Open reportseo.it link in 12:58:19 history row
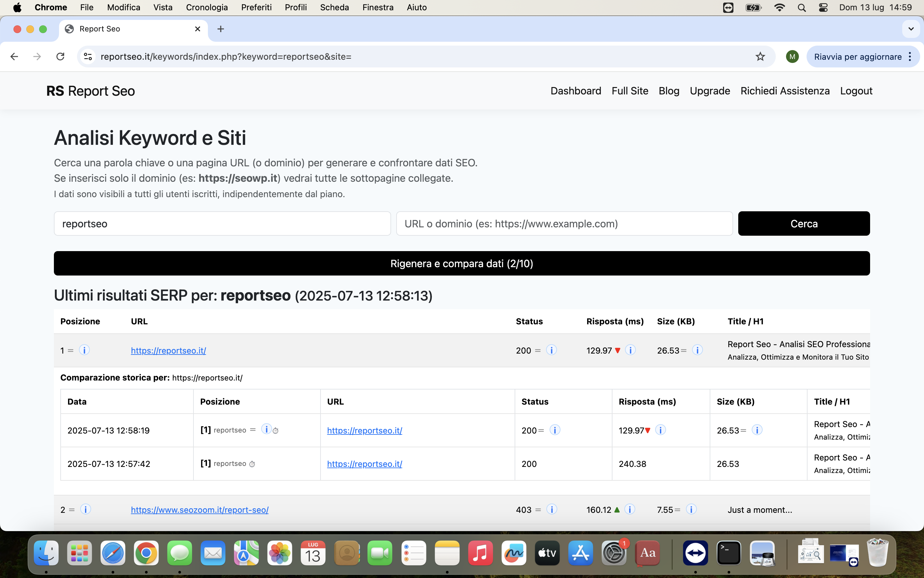This screenshot has width=924, height=578. 365,430
